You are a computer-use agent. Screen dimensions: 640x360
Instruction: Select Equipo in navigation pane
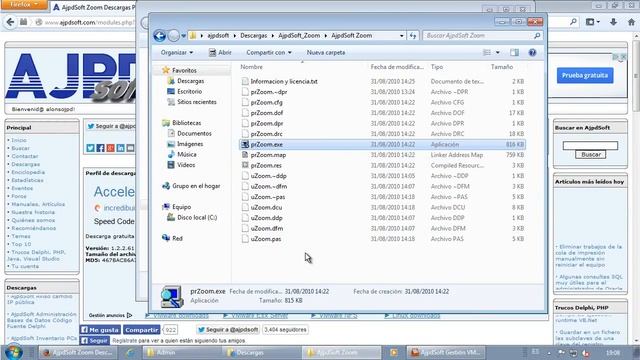(182, 207)
